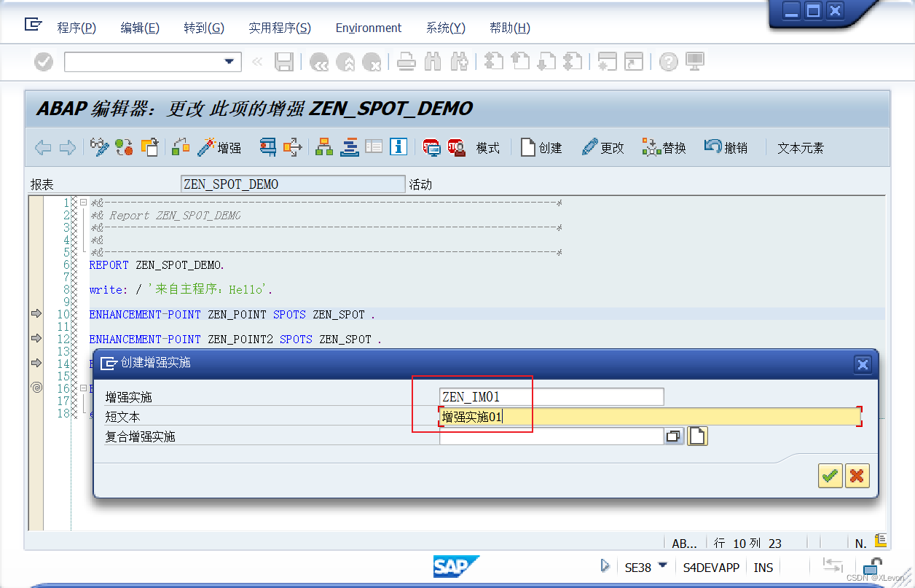This screenshot has width=915, height=588.
Task: Click the Print icon
Action: tap(407, 62)
